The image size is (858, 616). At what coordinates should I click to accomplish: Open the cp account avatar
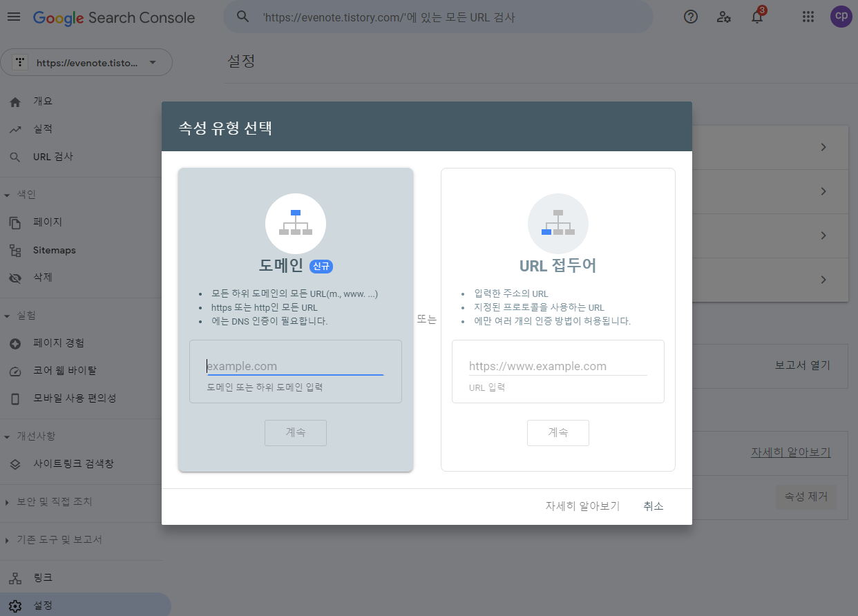pos(841,17)
